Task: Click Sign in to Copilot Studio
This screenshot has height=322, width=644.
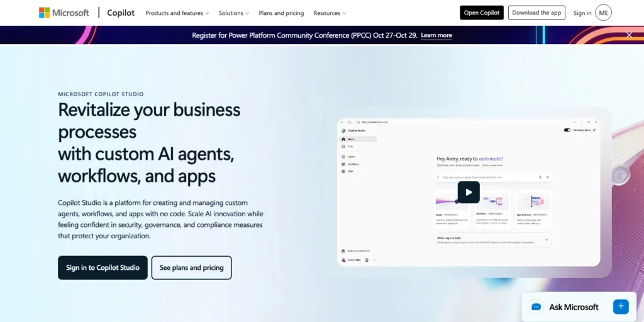Action: 103,268
